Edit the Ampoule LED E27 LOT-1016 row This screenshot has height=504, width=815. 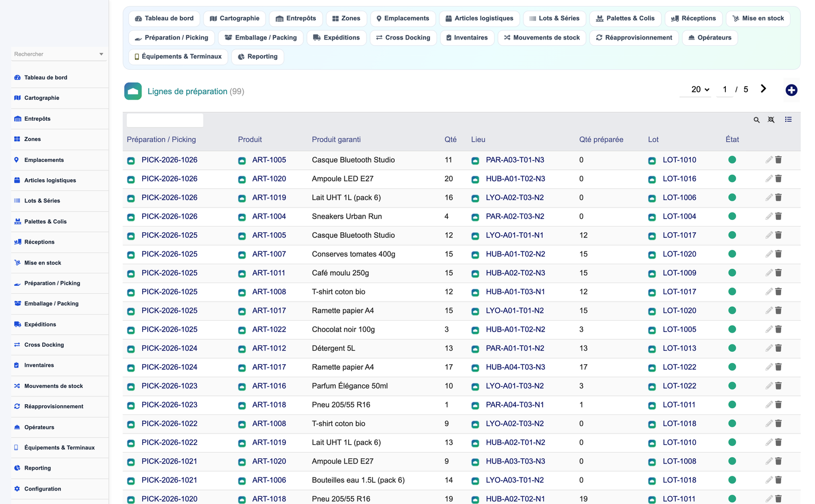tap(769, 179)
